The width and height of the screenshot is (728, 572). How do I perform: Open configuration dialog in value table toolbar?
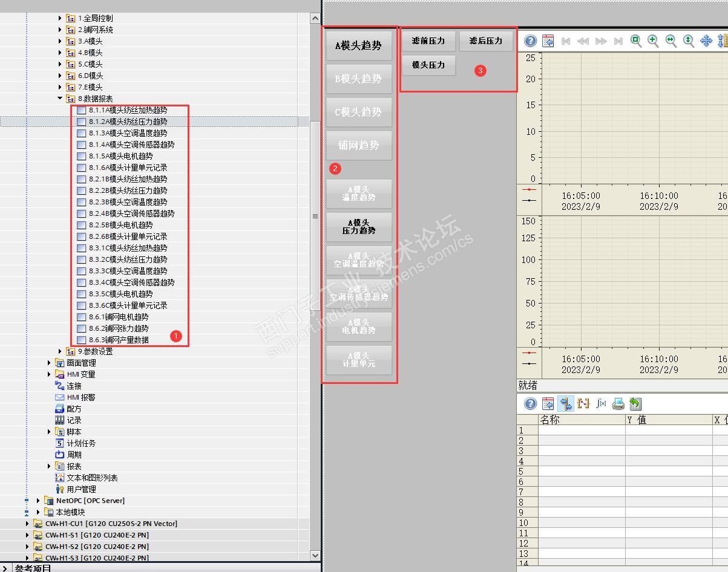(548, 403)
